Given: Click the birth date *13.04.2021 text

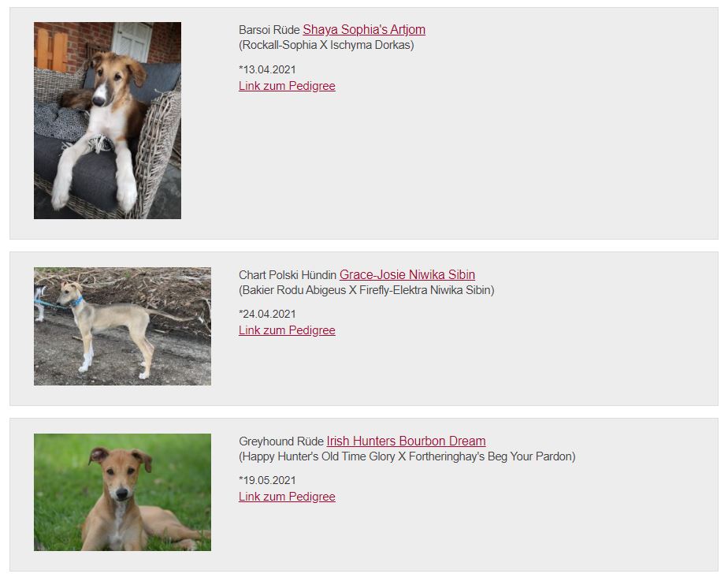Looking at the screenshot, I should (x=267, y=69).
